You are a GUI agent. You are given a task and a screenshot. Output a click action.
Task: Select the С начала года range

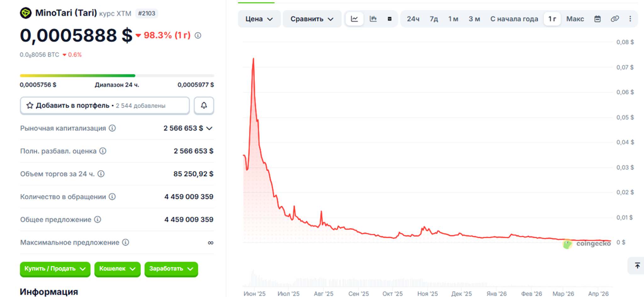pos(514,19)
